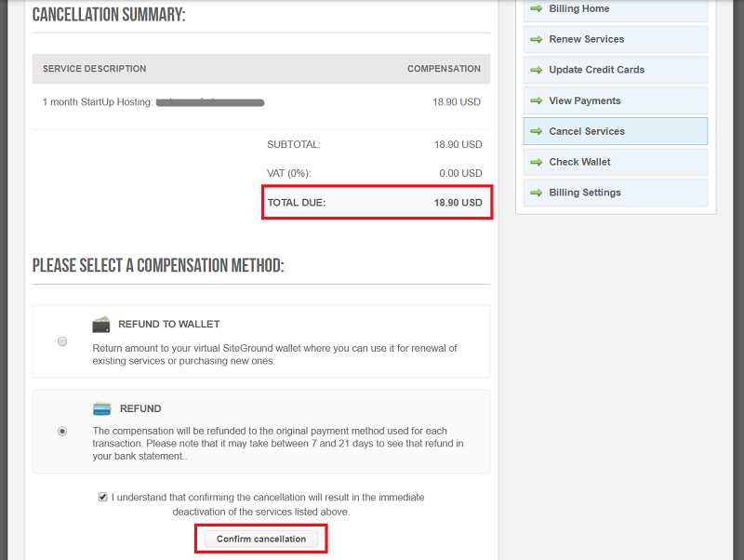Click the wallet icon for Refund to Wallet
The height and width of the screenshot is (560, 744).
point(101,325)
